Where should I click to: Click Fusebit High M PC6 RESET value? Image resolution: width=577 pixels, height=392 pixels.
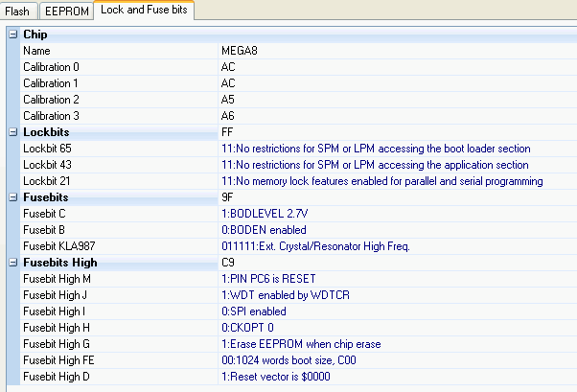coord(398,279)
